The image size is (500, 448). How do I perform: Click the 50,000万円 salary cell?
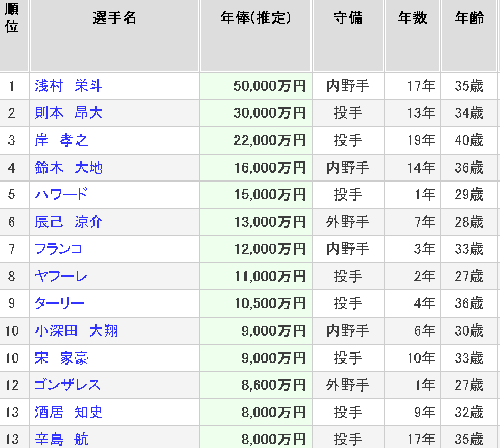[x=269, y=86]
